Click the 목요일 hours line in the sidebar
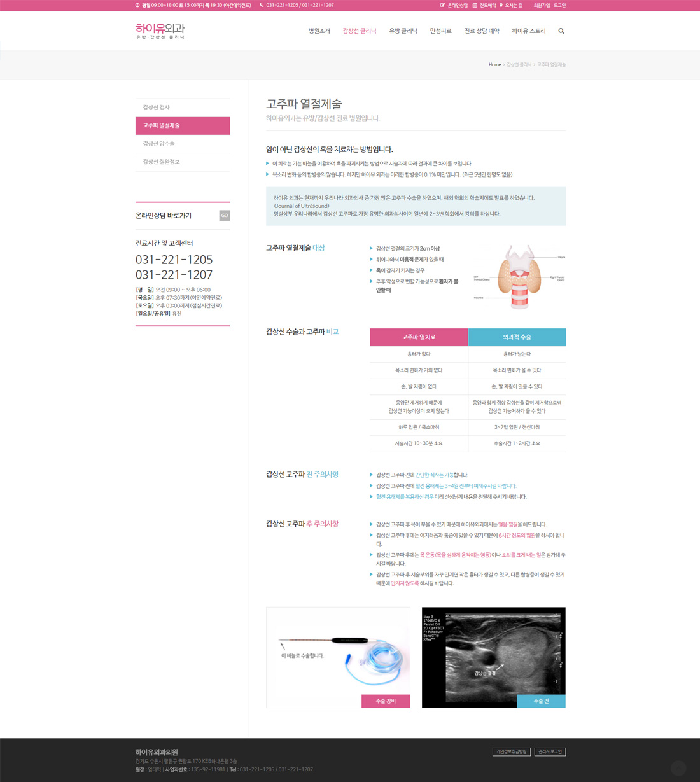This screenshot has height=782, width=700. (x=179, y=298)
